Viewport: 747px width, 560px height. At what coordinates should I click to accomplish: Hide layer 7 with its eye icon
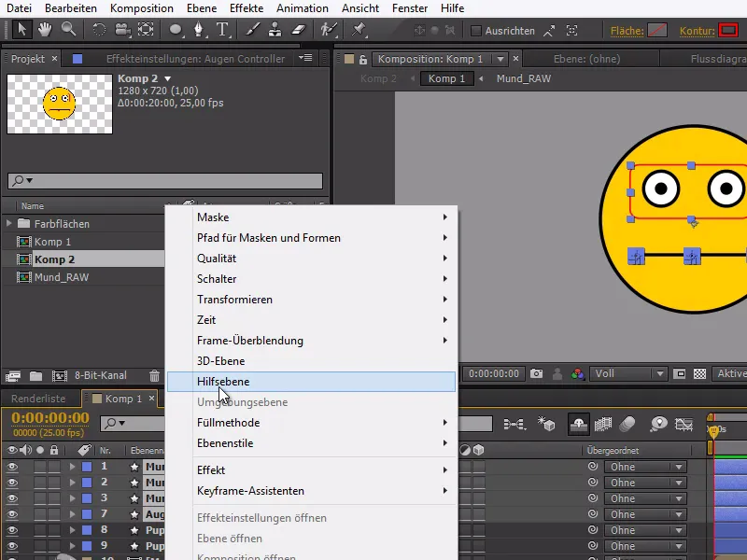(x=12, y=514)
